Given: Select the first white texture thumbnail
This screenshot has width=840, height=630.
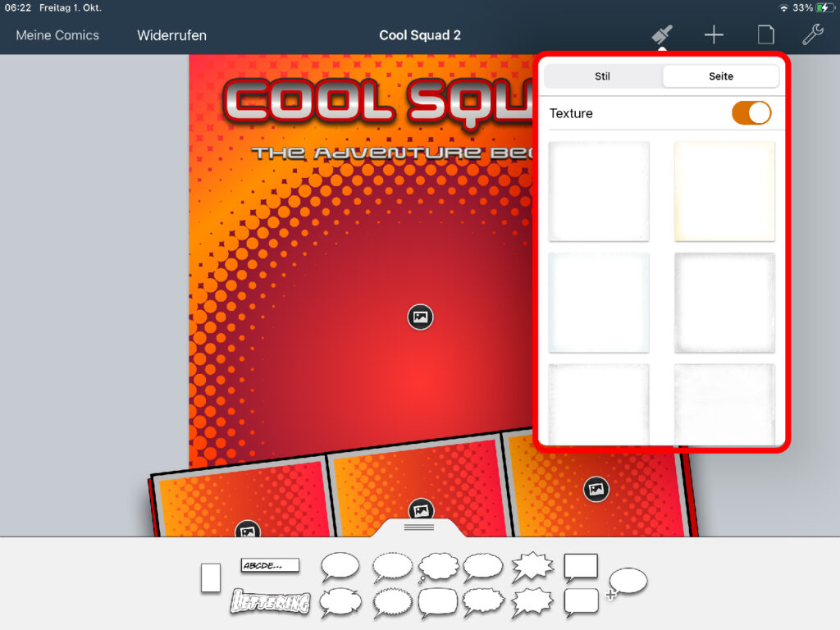Looking at the screenshot, I should (x=599, y=191).
